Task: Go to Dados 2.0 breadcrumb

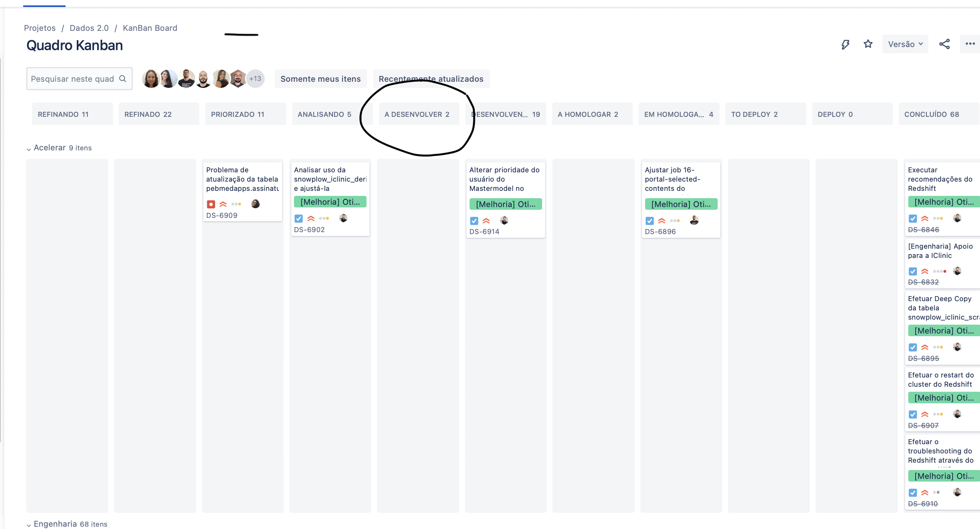Action: [x=89, y=28]
